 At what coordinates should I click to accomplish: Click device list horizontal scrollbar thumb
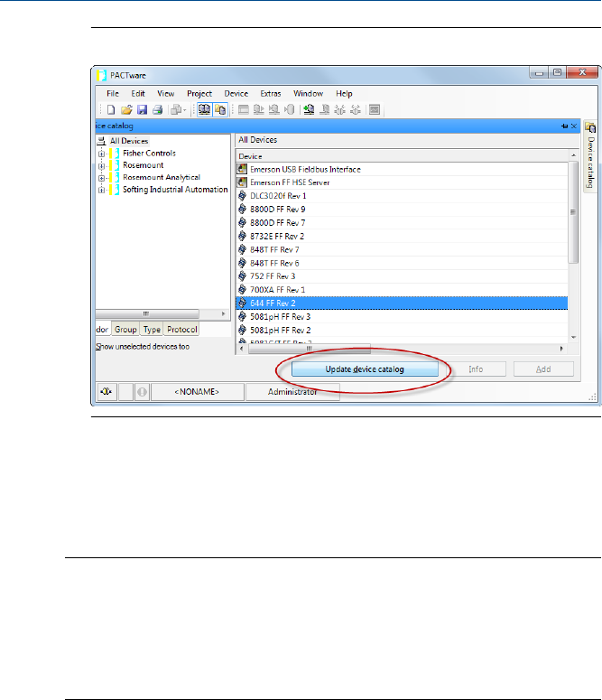[x=310, y=349]
